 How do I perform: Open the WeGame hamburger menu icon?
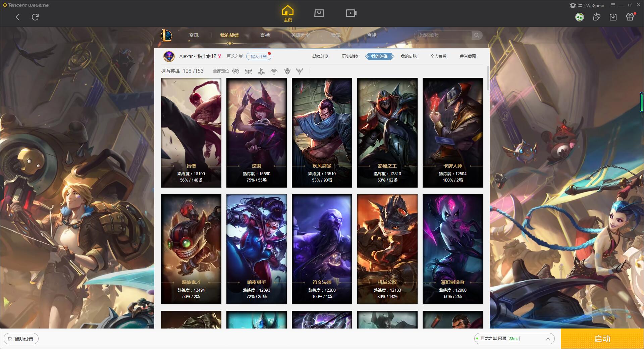point(613,5)
